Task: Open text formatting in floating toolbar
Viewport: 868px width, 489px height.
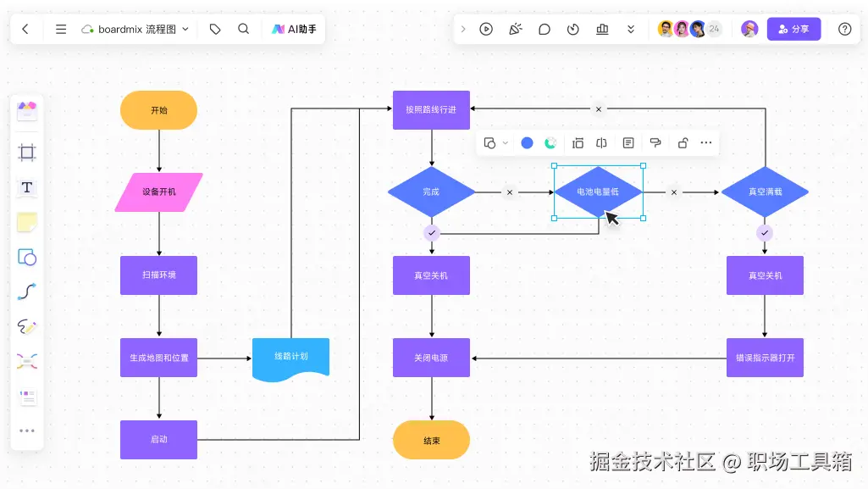Action: (x=628, y=143)
